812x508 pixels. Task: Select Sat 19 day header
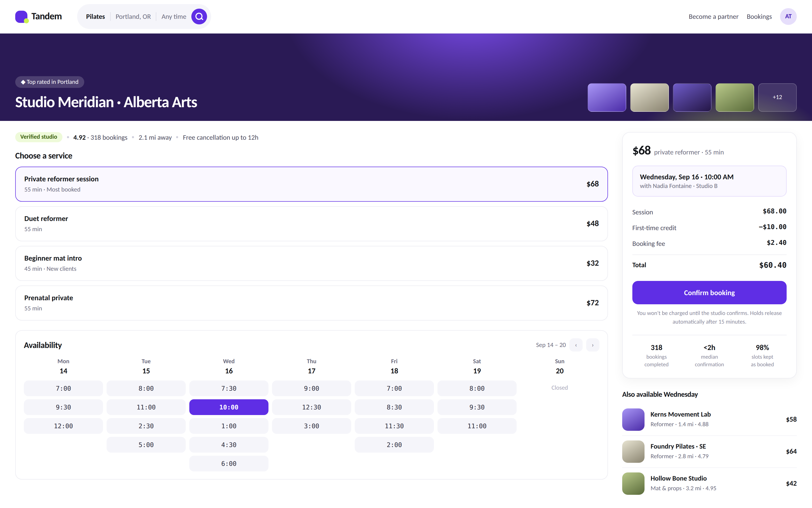tap(477, 366)
